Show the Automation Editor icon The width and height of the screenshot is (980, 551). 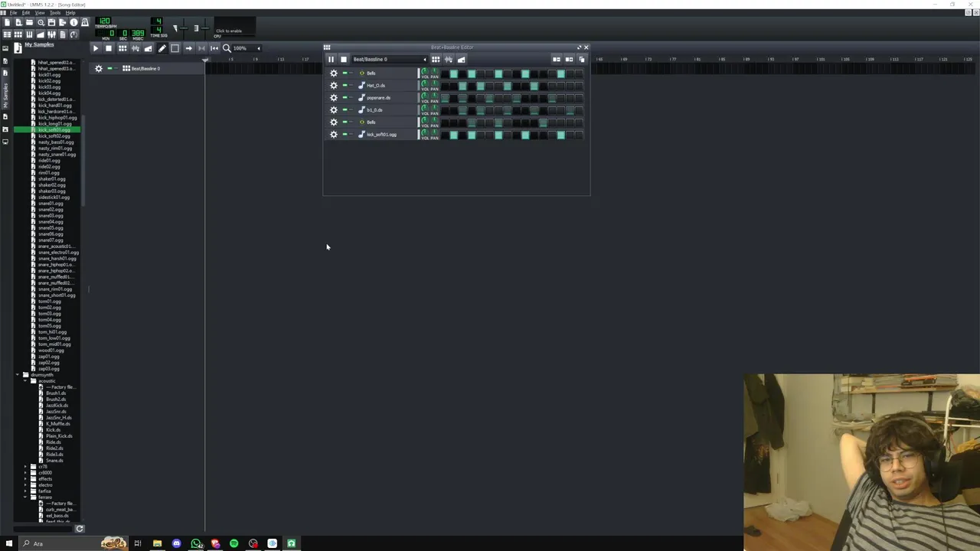tap(41, 34)
